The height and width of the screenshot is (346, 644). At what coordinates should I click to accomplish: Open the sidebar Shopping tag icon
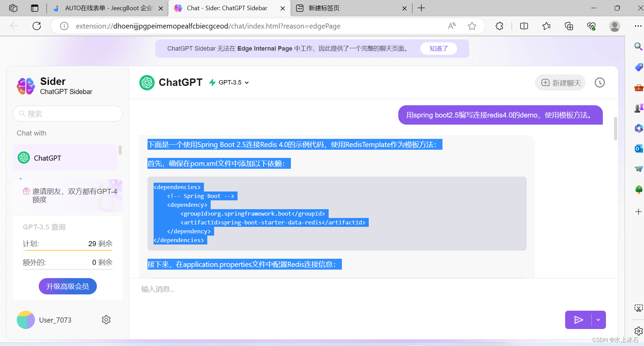pyautogui.click(x=639, y=67)
